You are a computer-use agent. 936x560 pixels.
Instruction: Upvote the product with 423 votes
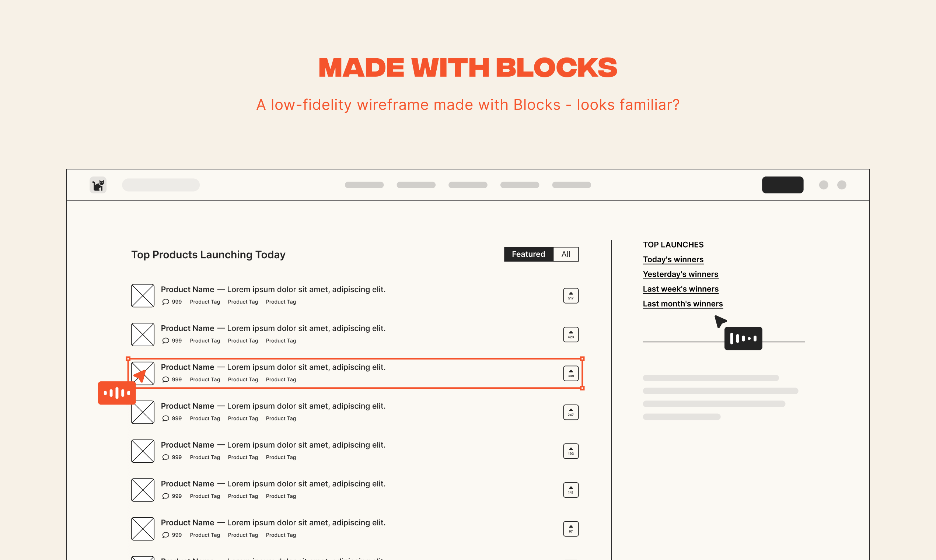click(x=571, y=334)
